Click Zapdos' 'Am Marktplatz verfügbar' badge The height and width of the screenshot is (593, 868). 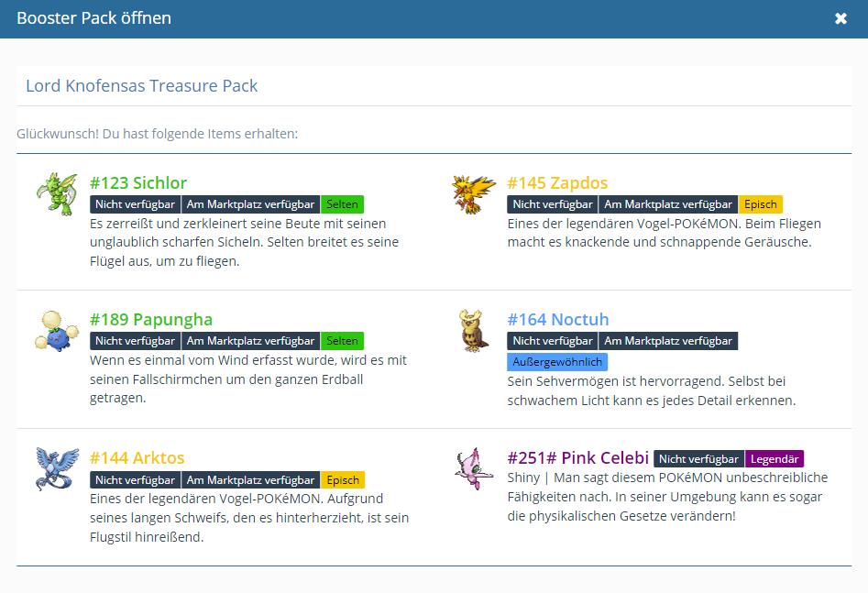pos(668,204)
